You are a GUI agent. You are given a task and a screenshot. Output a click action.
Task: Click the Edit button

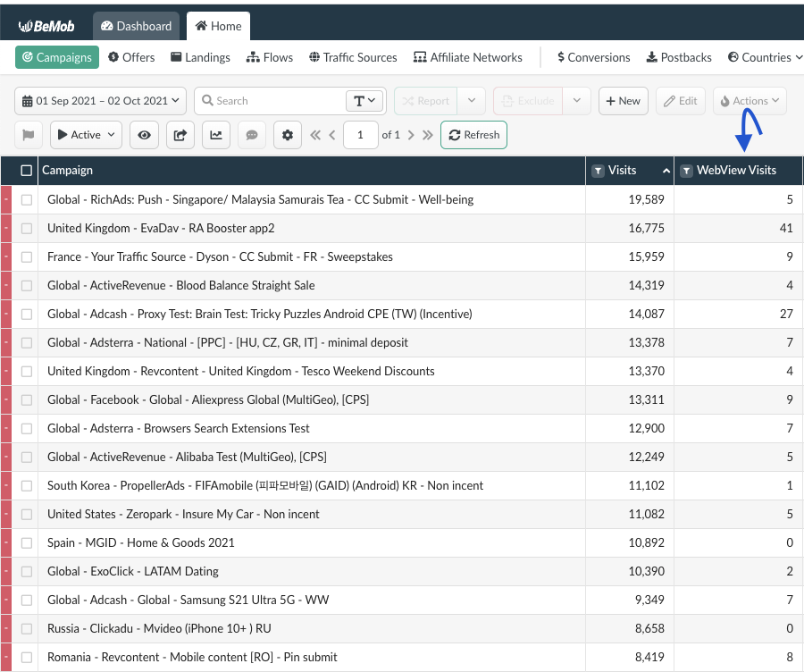(681, 101)
